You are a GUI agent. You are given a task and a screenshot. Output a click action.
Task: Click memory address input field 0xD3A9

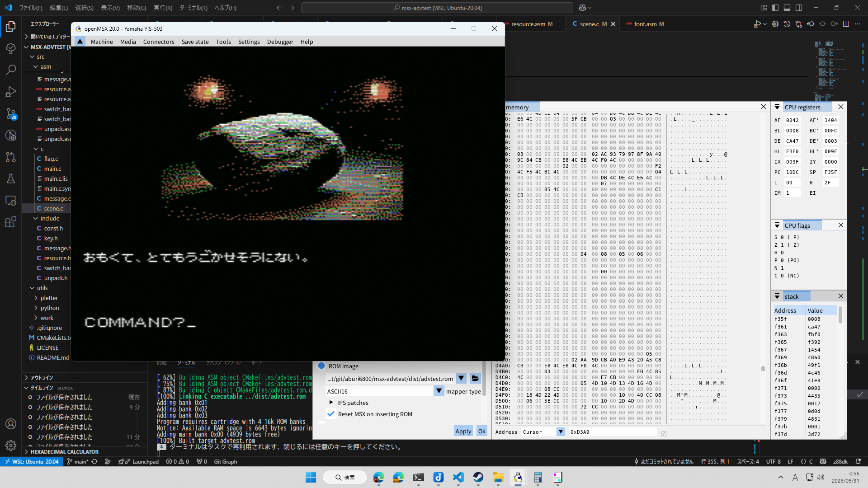[x=612, y=432]
